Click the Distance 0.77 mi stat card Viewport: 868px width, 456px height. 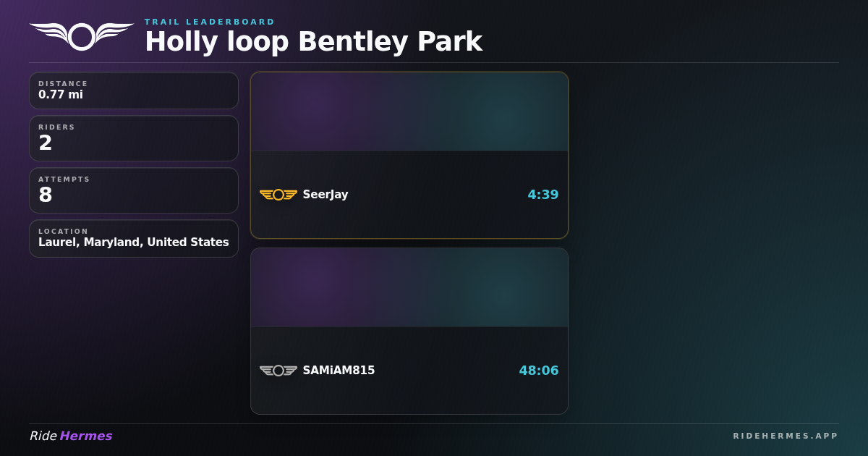click(x=134, y=90)
